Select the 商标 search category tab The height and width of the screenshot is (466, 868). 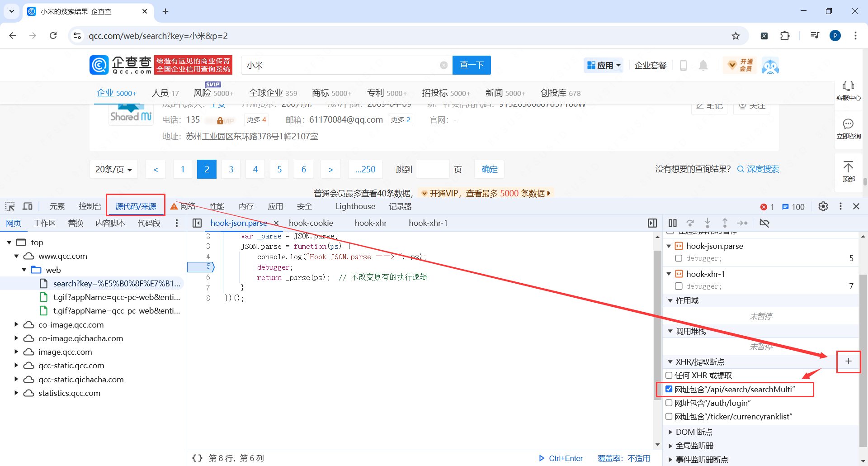point(332,93)
